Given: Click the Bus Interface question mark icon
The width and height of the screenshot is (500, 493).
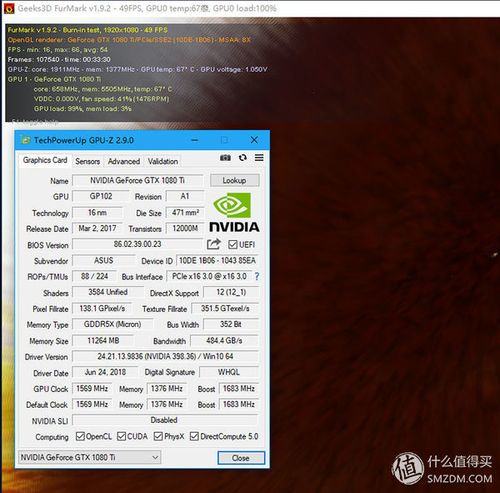Looking at the screenshot, I should pyautogui.click(x=257, y=276).
